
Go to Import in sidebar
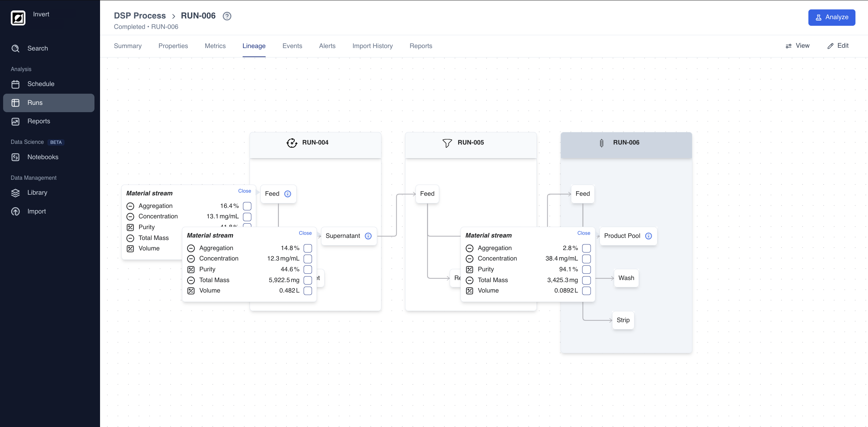pyautogui.click(x=36, y=211)
